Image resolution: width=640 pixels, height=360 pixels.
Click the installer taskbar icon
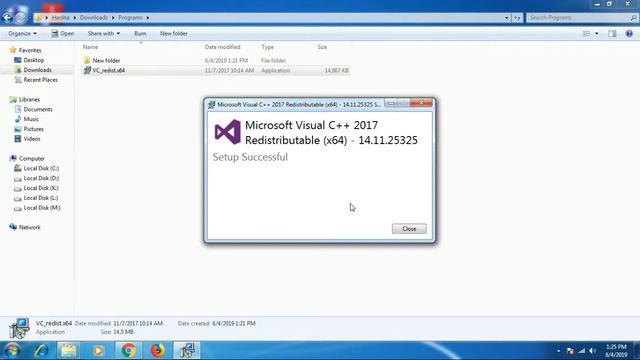pyautogui.click(x=187, y=350)
